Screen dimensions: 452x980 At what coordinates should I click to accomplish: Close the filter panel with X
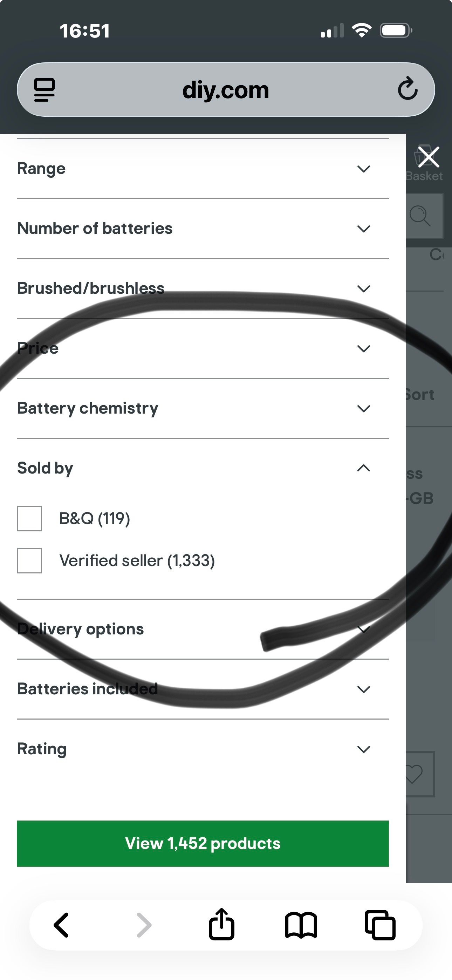tap(429, 157)
